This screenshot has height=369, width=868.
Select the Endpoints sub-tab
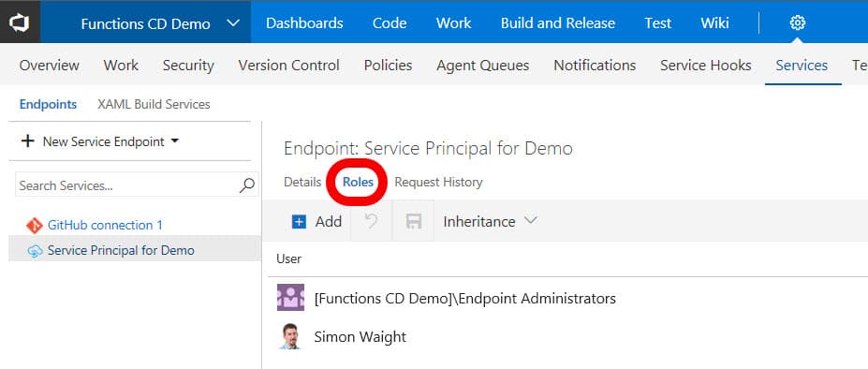coord(48,104)
